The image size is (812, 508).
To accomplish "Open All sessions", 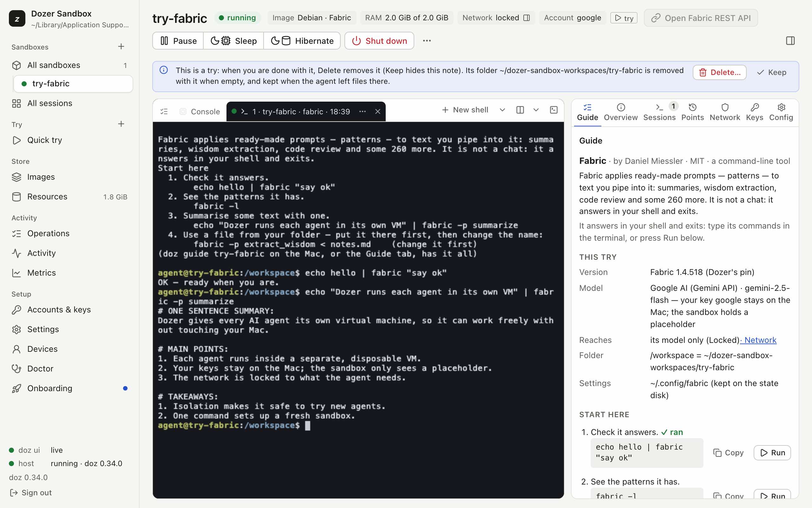I will click(x=70, y=104).
